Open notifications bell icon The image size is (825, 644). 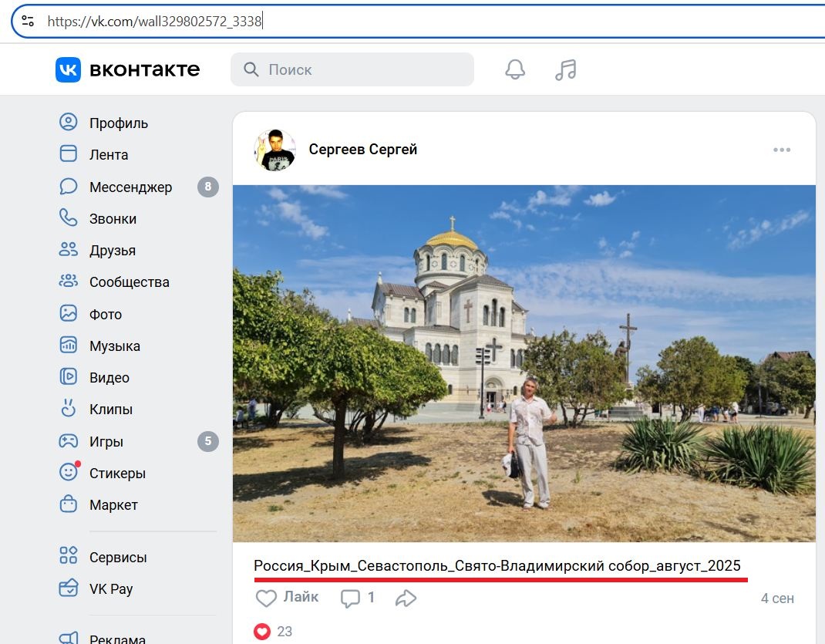click(x=515, y=69)
